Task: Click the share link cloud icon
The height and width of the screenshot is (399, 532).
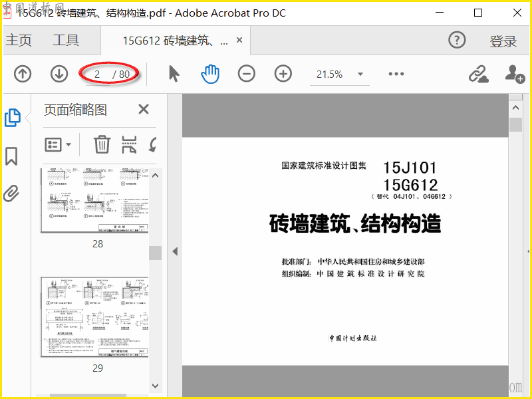Action: (x=478, y=74)
